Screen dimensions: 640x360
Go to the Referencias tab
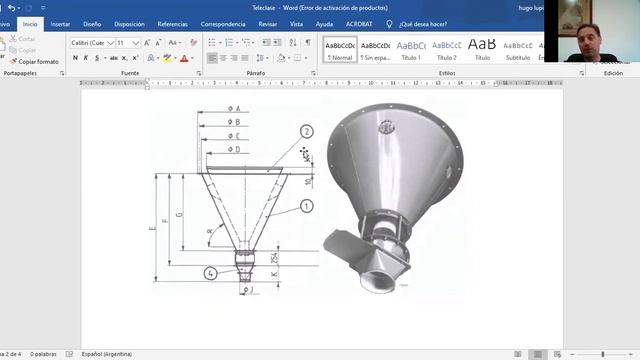[x=173, y=24]
